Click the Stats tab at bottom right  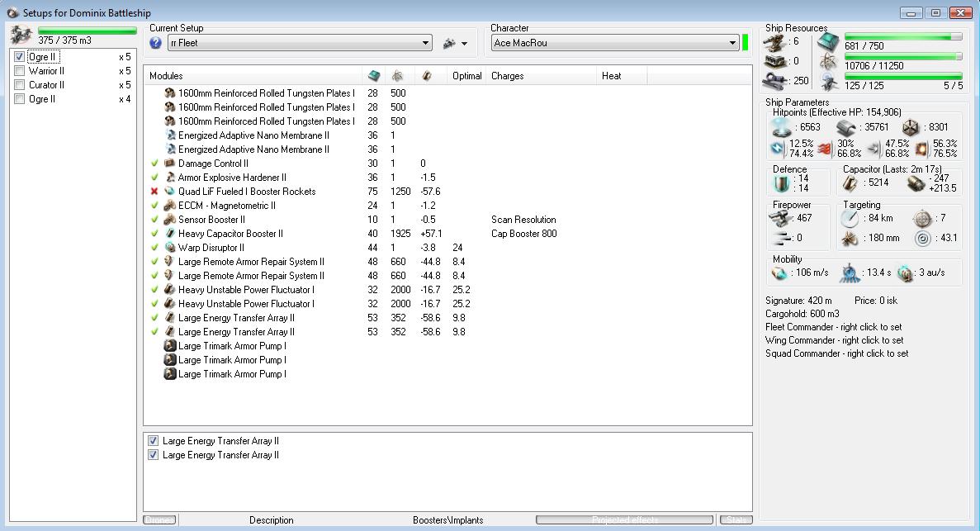(x=736, y=520)
